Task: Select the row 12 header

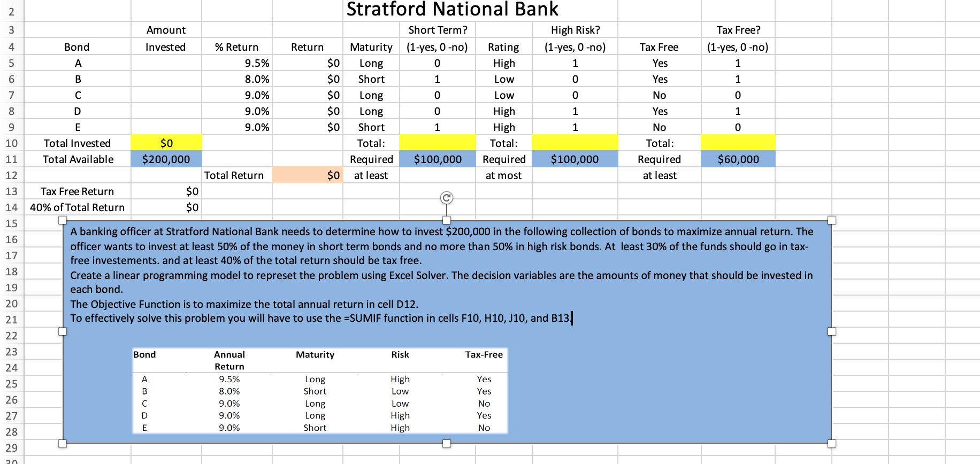Action: [x=12, y=175]
